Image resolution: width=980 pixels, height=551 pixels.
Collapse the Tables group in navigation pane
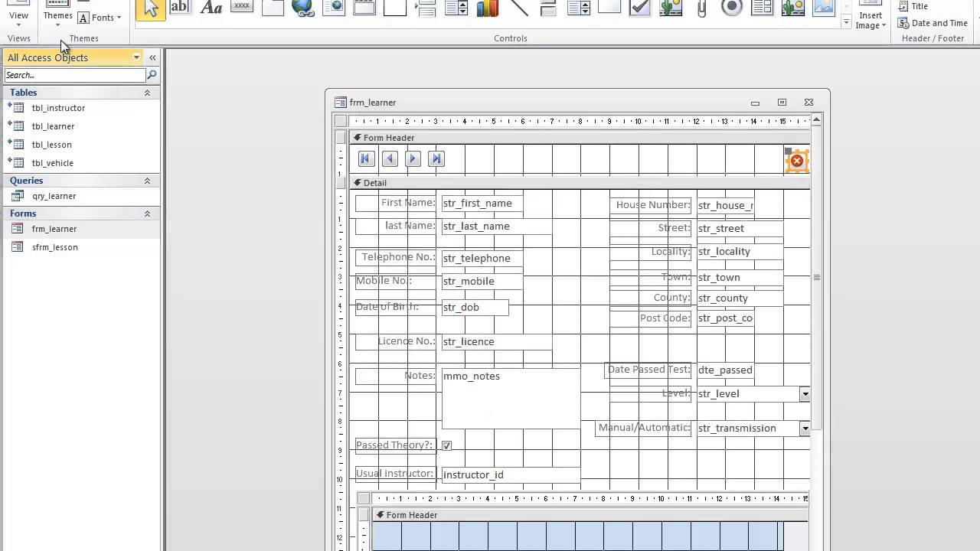click(x=147, y=93)
